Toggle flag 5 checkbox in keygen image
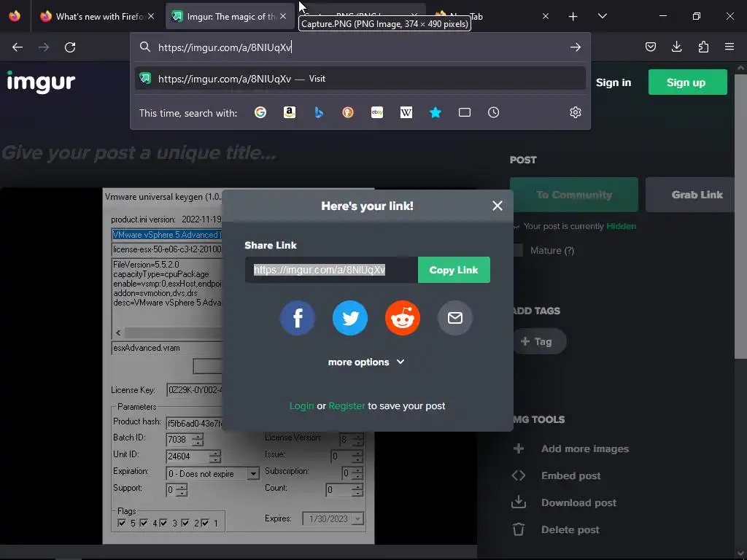This screenshot has height=560, width=747. 122,523
